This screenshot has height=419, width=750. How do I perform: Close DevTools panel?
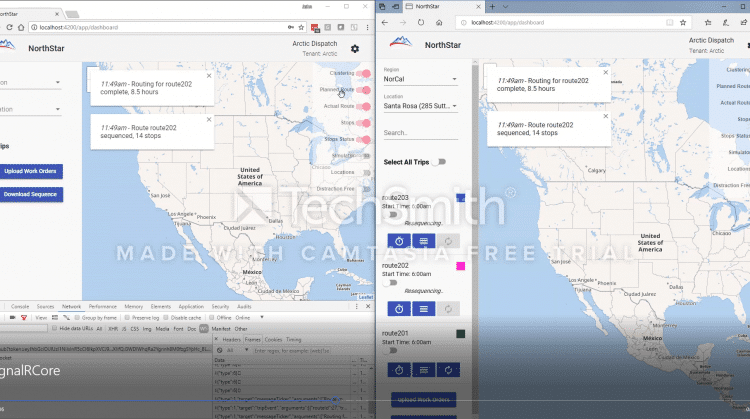point(368,306)
